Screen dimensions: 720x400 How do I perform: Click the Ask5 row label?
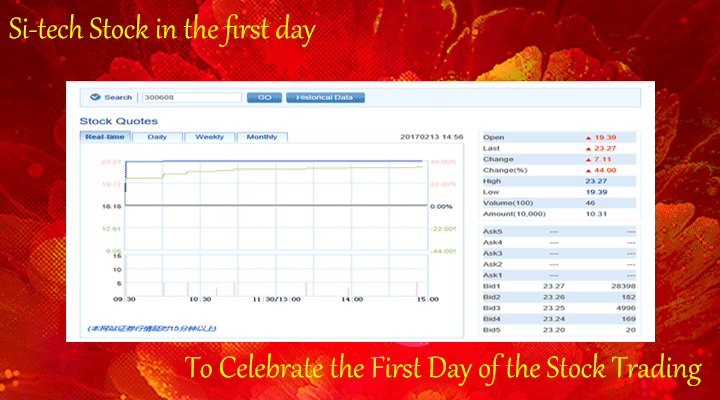click(492, 231)
